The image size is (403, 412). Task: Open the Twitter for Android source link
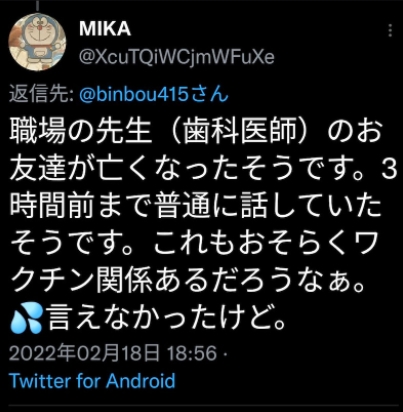point(92,381)
